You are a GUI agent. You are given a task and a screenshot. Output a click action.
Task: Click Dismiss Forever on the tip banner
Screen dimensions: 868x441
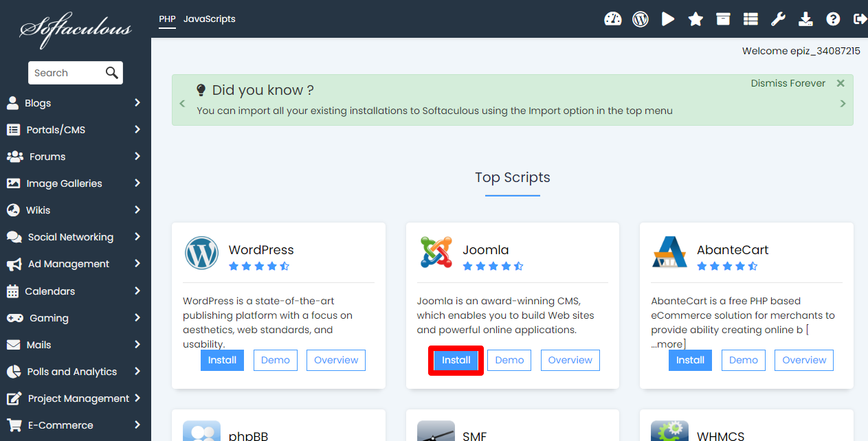[788, 83]
